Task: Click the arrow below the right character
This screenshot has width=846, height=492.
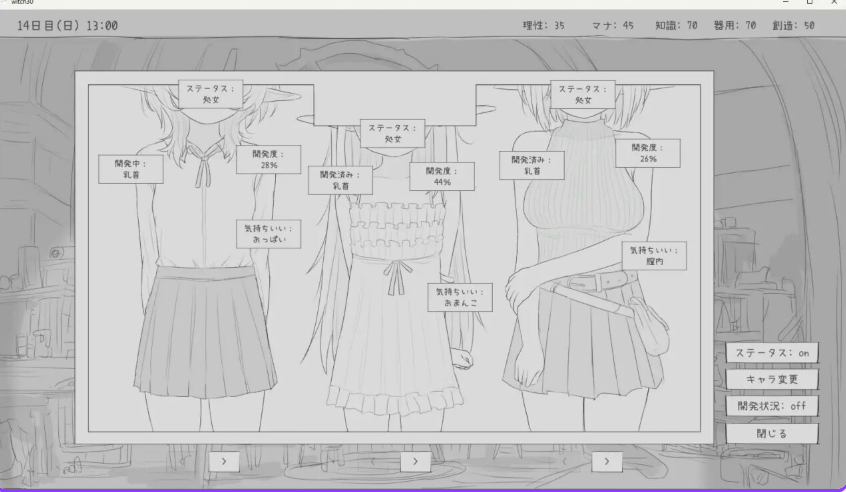Action: pyautogui.click(x=606, y=461)
